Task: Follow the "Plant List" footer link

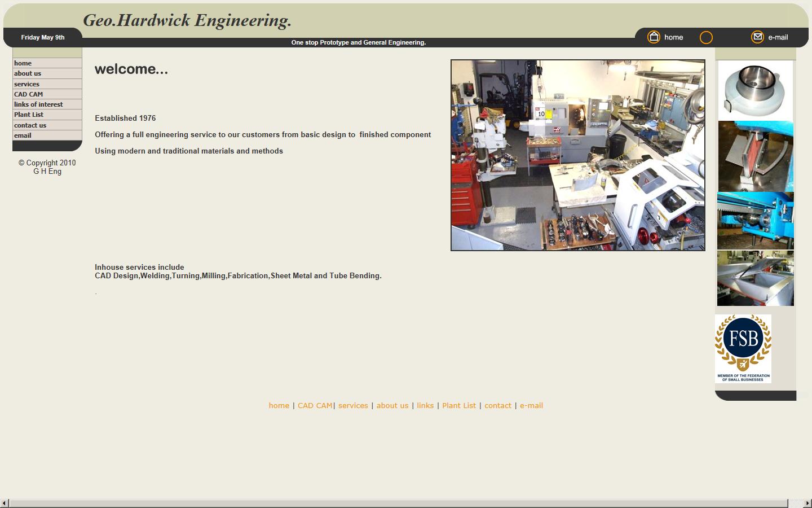Action: pos(459,405)
